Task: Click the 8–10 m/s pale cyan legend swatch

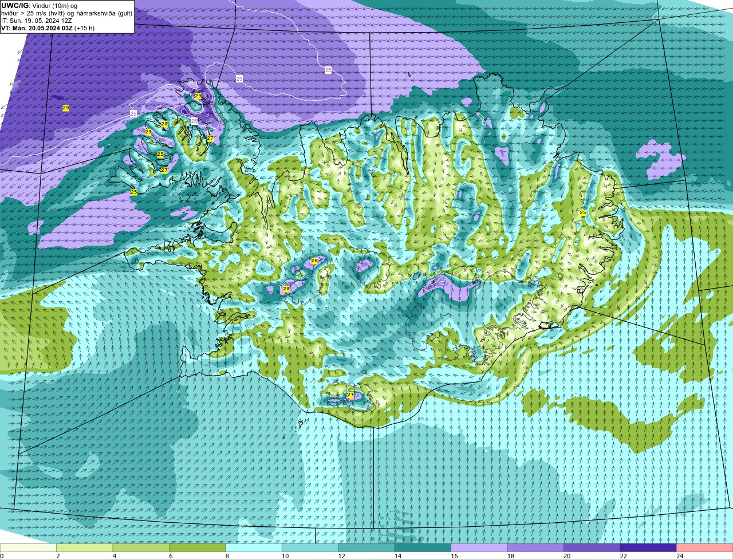Action: point(254,547)
